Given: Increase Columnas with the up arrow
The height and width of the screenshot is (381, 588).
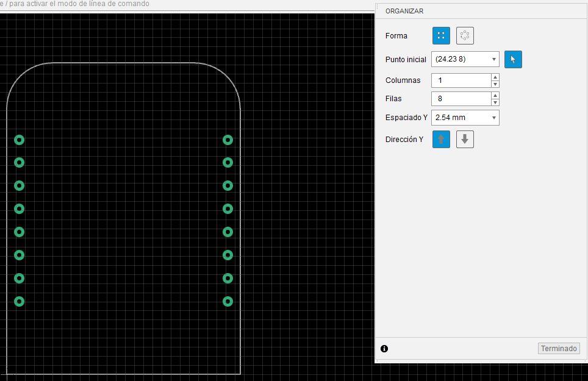Looking at the screenshot, I should point(495,77).
